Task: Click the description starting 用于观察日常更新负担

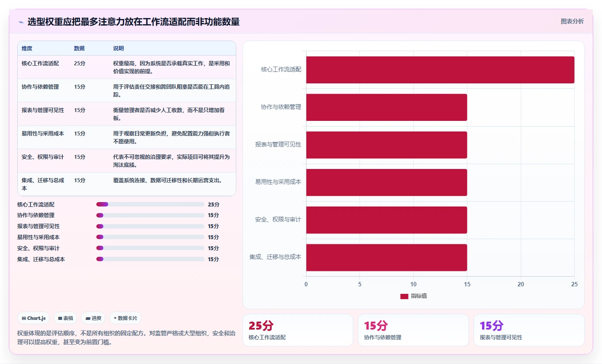Action: coord(171,137)
